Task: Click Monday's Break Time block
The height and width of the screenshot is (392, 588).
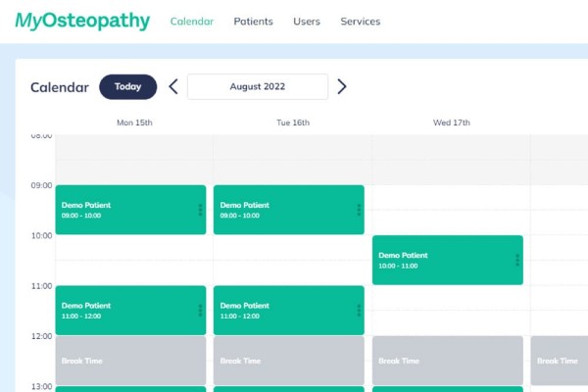Action: tap(130, 361)
